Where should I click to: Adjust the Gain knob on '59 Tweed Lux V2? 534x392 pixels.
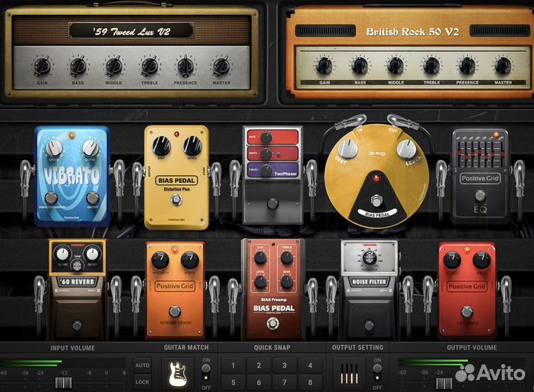[42, 66]
